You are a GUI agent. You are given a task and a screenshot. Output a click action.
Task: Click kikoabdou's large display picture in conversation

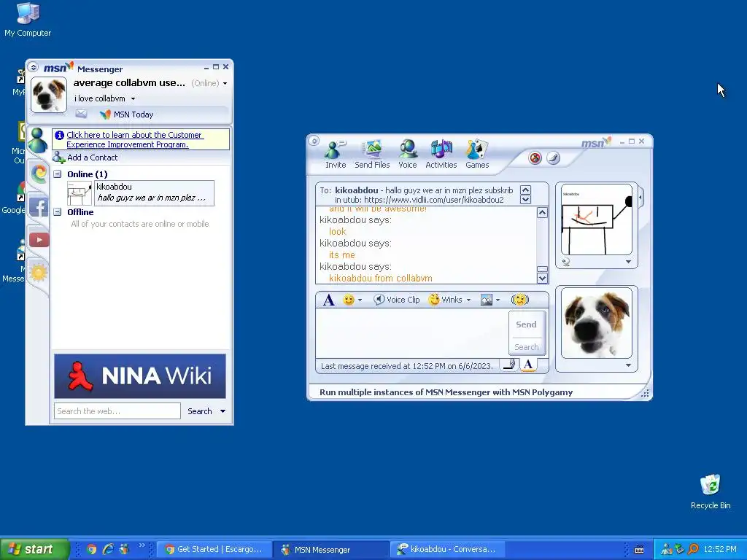pos(597,219)
